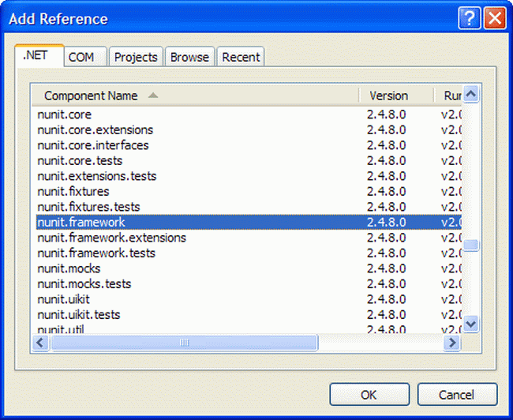Viewport: 513px width, 420px height.
Task: Close the Add Reference dialog
Action: [x=495, y=19]
